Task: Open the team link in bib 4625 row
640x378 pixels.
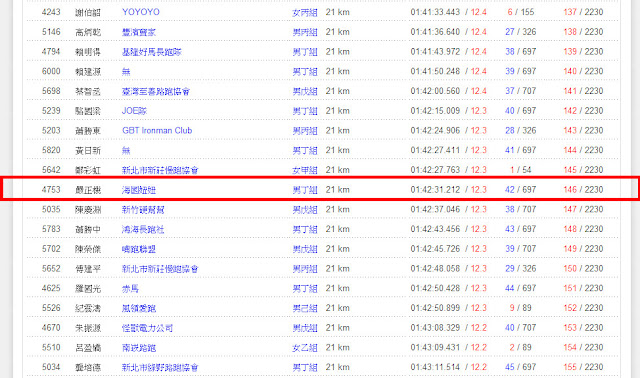Action: coord(130,288)
